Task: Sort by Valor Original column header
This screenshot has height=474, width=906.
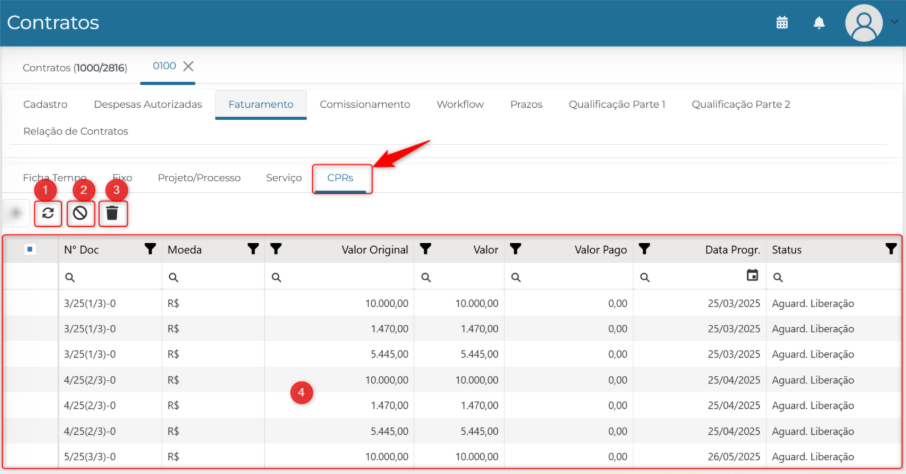Action: click(374, 250)
